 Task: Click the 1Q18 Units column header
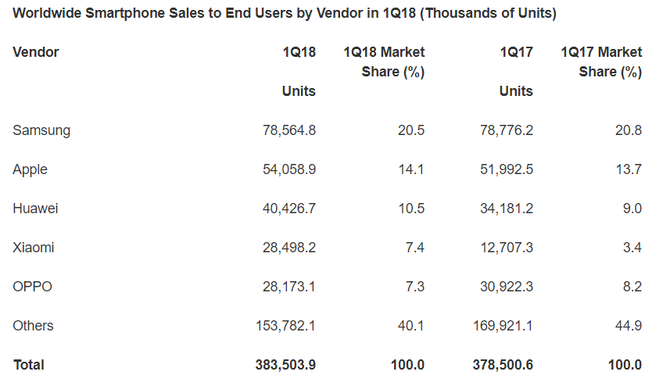(299, 71)
